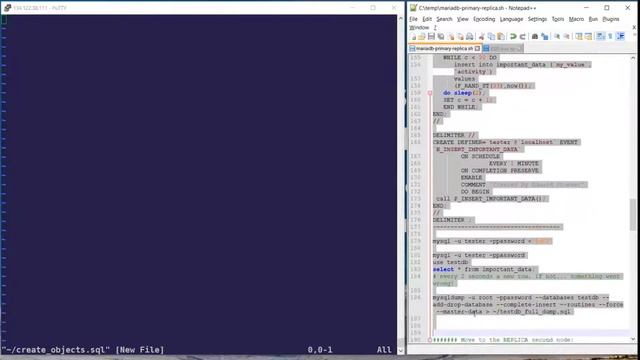Open the Language menu
The height and width of the screenshot is (360, 640).
point(511,19)
